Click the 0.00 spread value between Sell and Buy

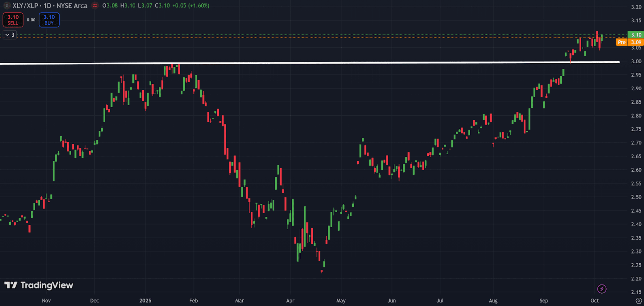pos(31,20)
